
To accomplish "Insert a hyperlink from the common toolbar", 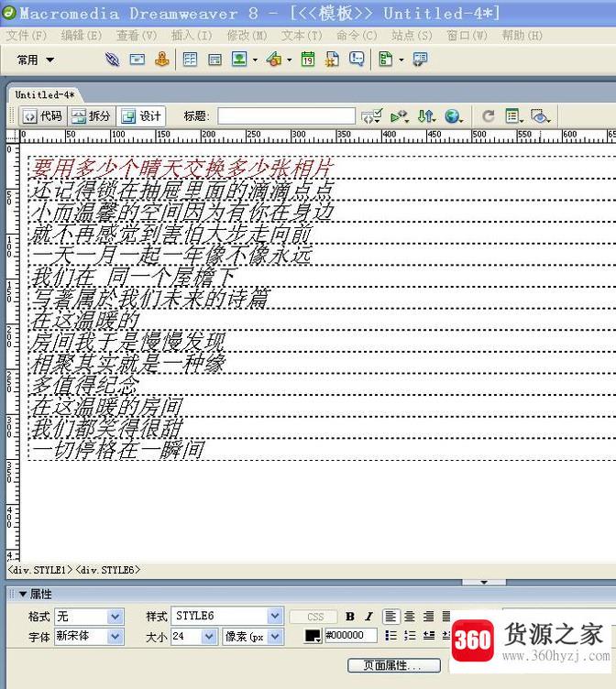I will pos(112,59).
